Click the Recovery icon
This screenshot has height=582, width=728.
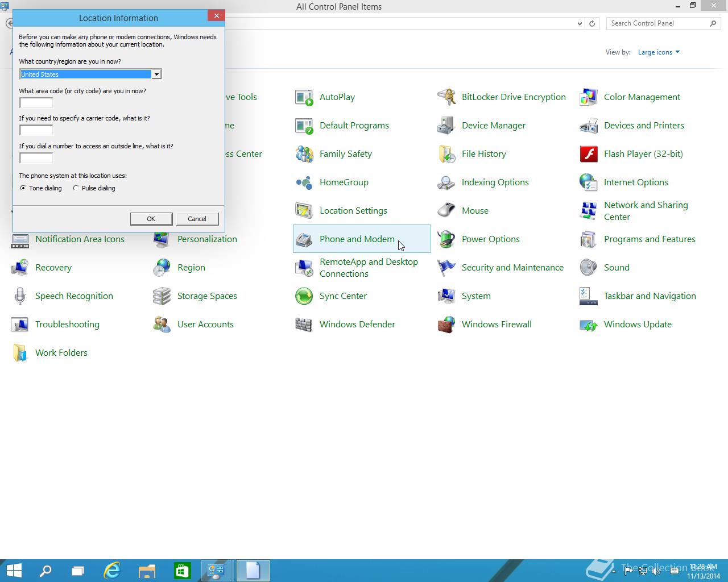coord(20,268)
